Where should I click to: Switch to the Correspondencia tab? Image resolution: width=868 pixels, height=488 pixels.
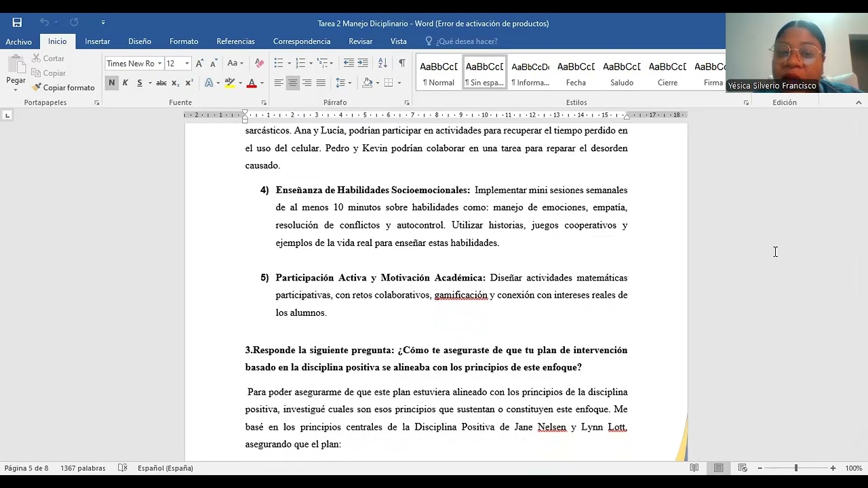tap(302, 41)
